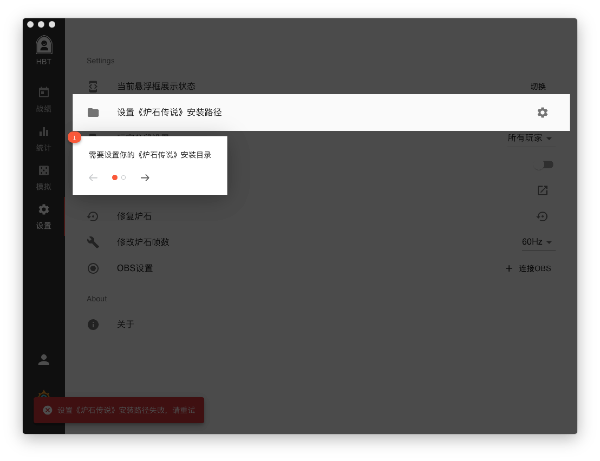Open the 统计 statistics sidebar tab
This screenshot has height=461, width=600.
[44, 138]
